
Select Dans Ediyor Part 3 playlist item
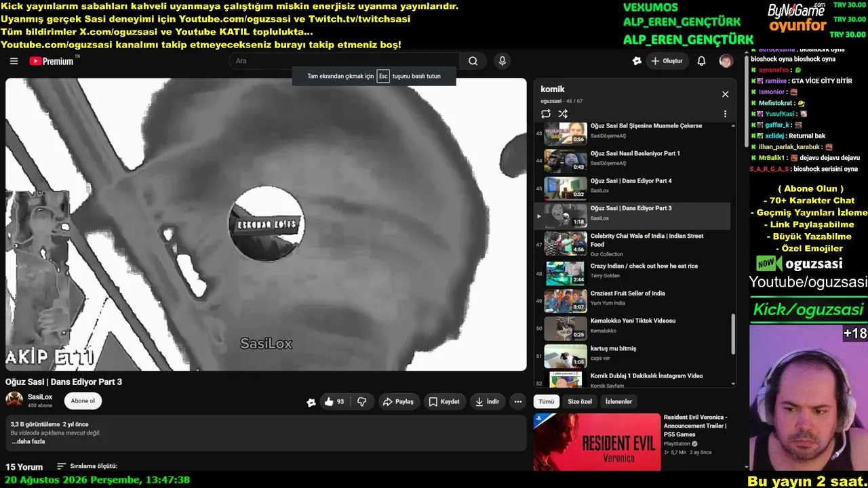pyautogui.click(x=632, y=216)
